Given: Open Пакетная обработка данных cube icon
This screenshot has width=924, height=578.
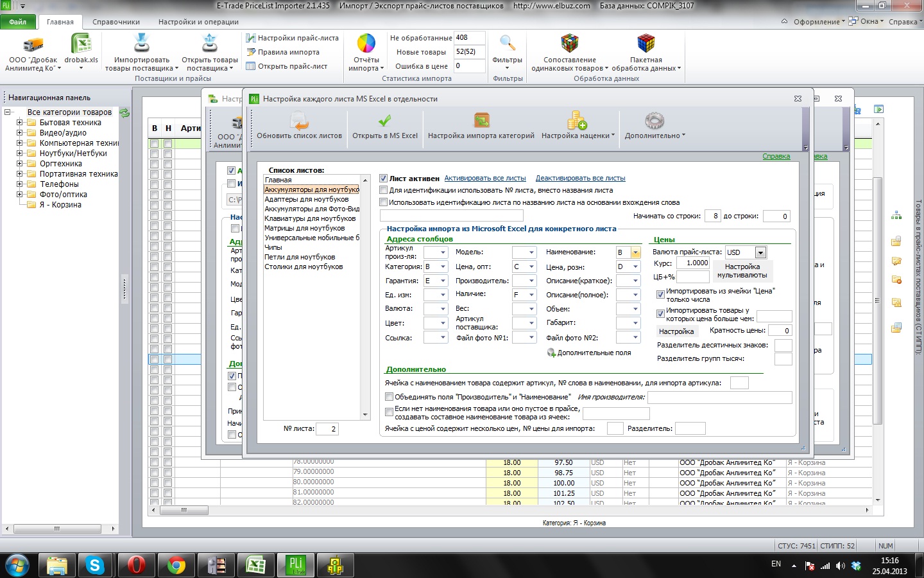Looking at the screenshot, I should tap(646, 43).
